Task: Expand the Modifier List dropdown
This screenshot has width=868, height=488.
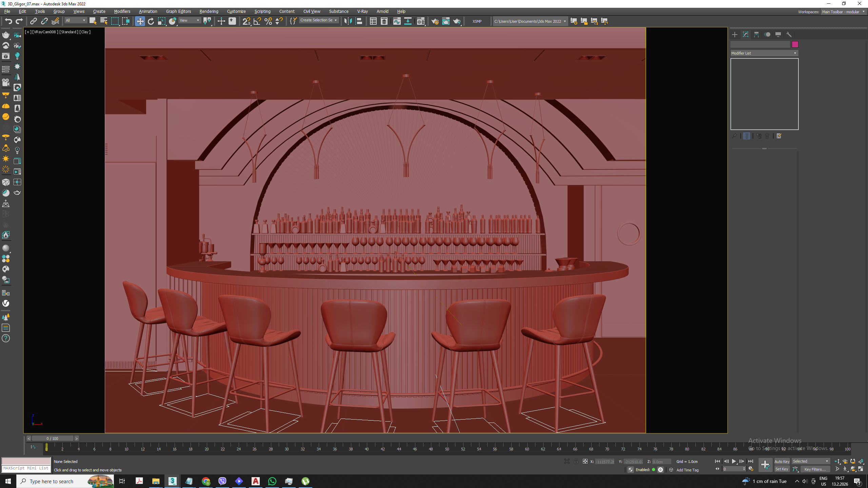Action: 764,53
